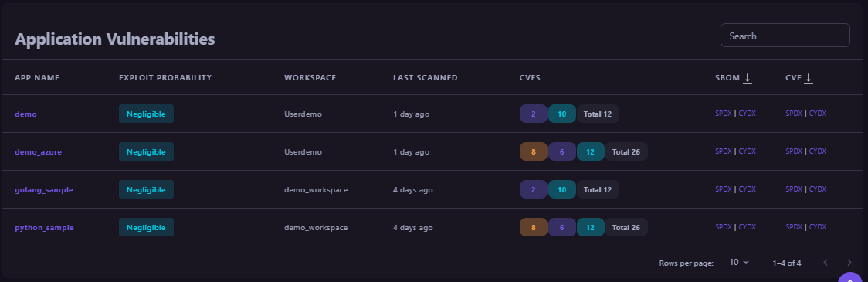868x282 pixels.
Task: Click '4 days ago' in golang_sample row
Action: point(413,190)
